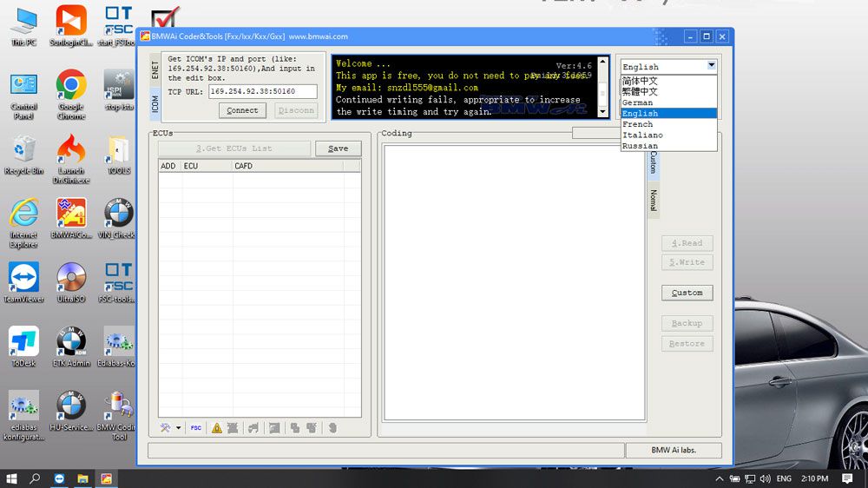The width and height of the screenshot is (868, 488).
Task: Launch the HU-Service desktop shortcut
Action: point(71,412)
